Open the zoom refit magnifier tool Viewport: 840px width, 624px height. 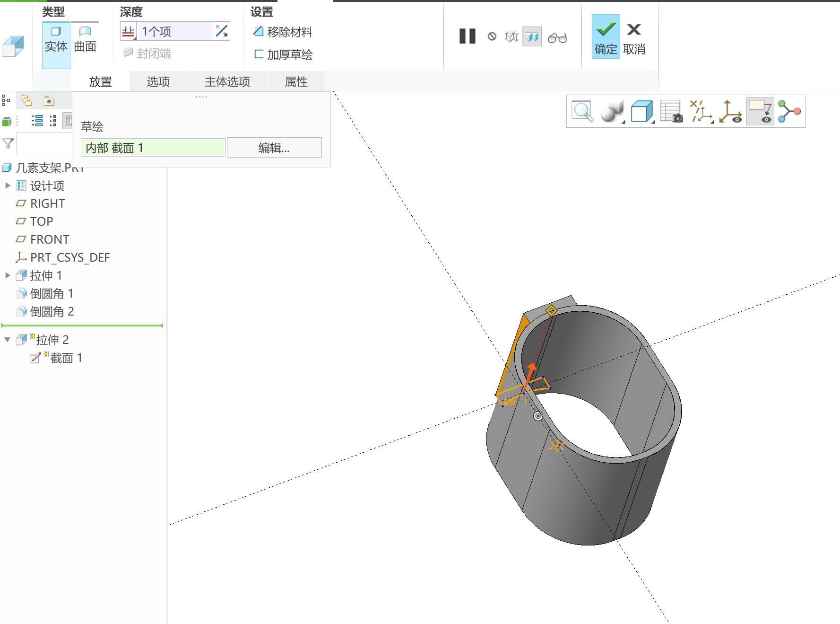click(582, 112)
